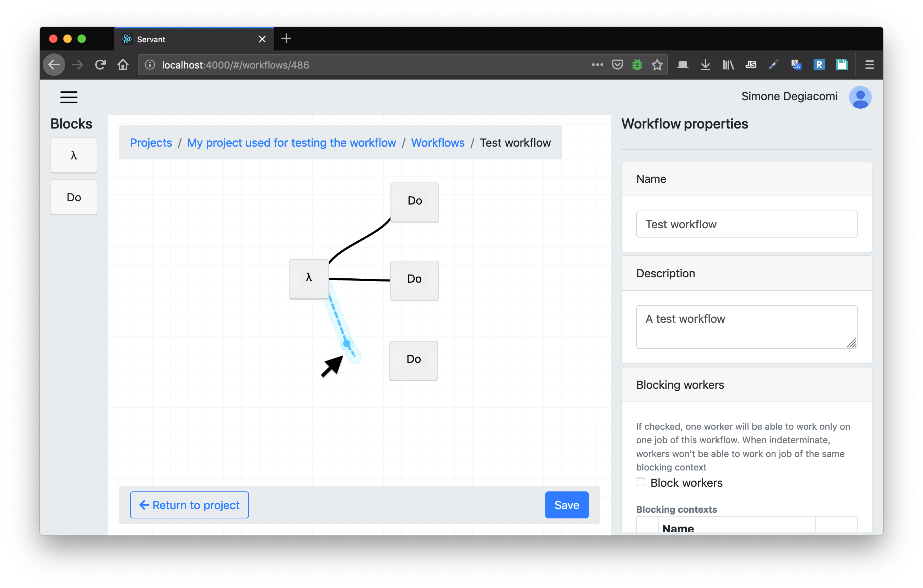Select the Do block in Blocks palette
The image size is (923, 588).
point(74,197)
